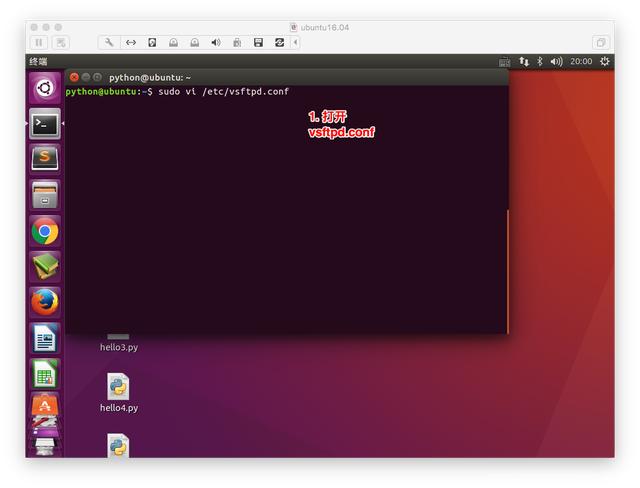
Task: Click the 终端 application menu title
Action: [38, 62]
